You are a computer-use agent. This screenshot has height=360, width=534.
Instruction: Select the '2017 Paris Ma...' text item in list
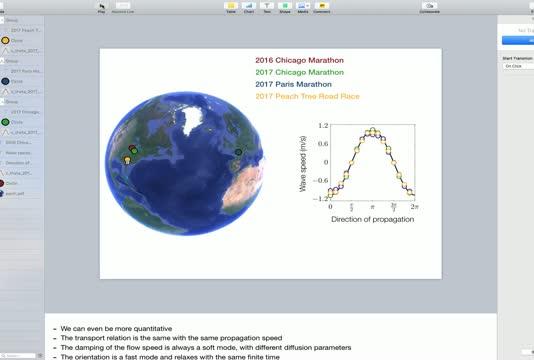(26, 71)
